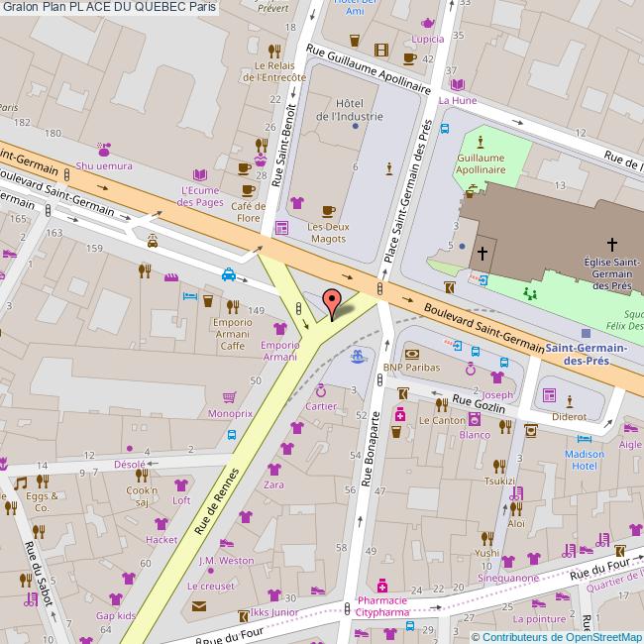644x644 pixels.
Task: Select the church cross icon on Église Saint-Germain-des-Prés
Action: 612,243
